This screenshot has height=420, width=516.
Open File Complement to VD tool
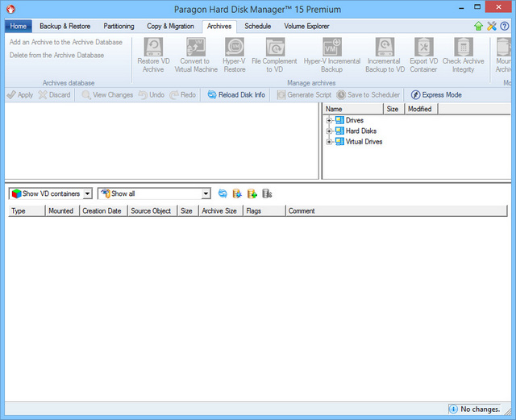pyautogui.click(x=274, y=48)
